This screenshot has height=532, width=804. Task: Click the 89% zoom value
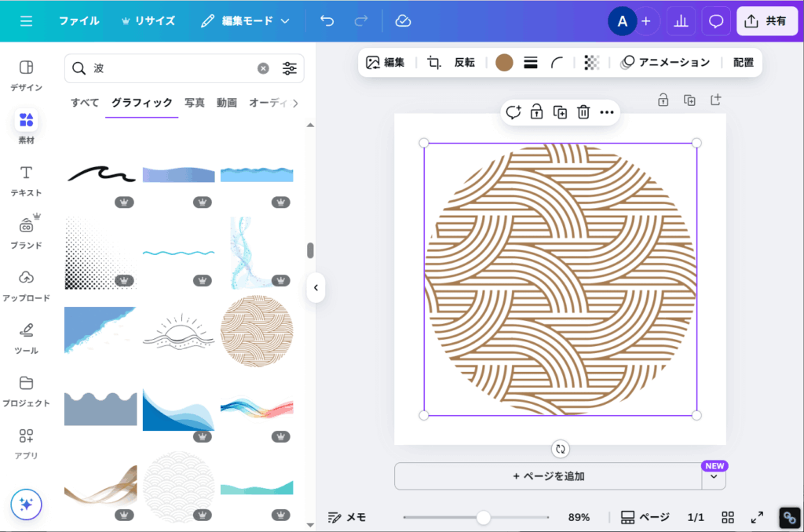[x=579, y=518]
